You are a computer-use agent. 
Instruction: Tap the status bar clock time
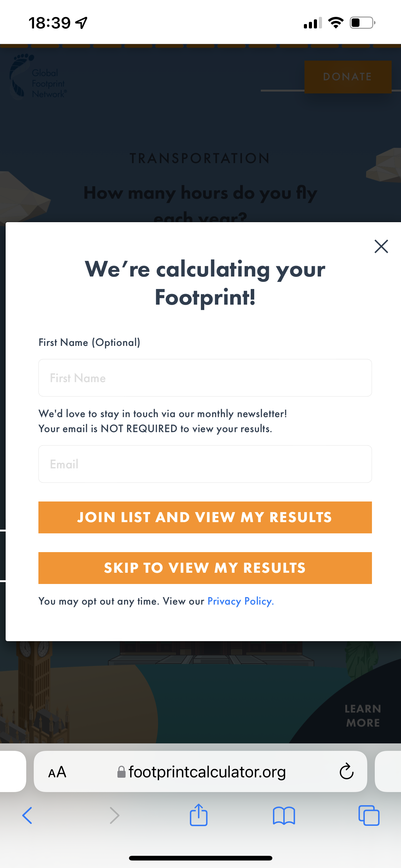coord(49,23)
